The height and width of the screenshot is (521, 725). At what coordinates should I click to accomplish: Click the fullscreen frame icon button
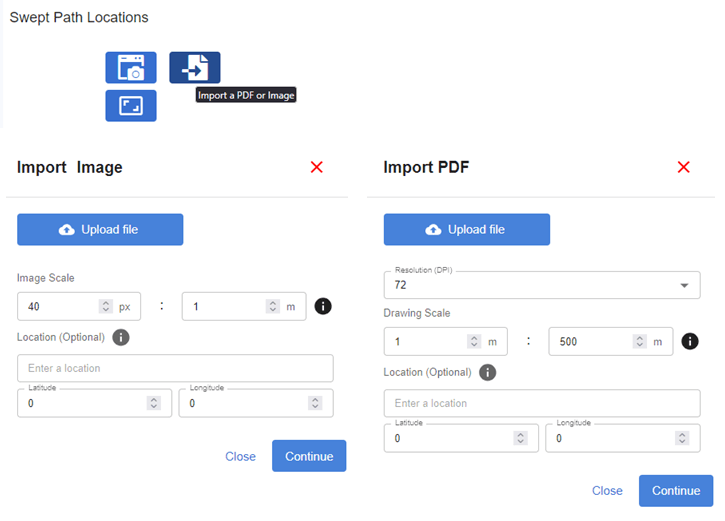click(131, 106)
